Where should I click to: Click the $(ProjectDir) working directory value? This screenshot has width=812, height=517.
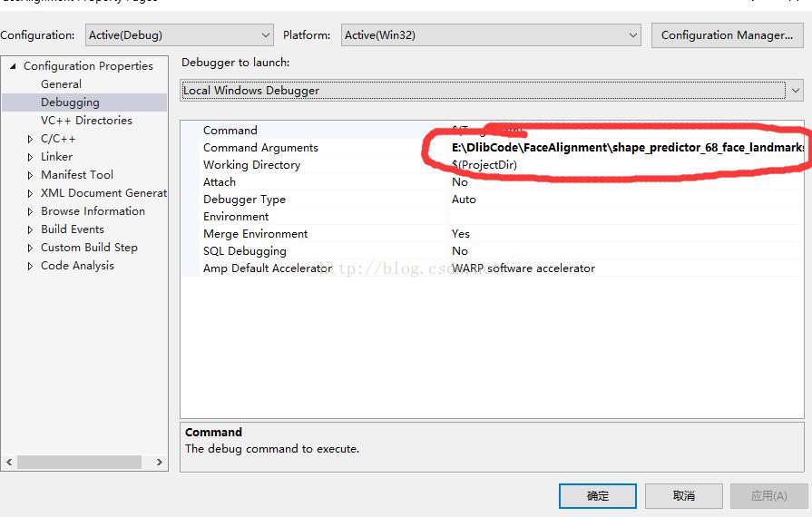coord(484,164)
